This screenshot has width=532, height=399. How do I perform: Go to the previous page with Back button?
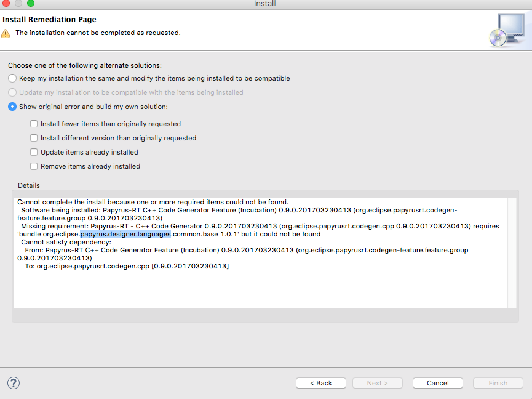pos(321,383)
